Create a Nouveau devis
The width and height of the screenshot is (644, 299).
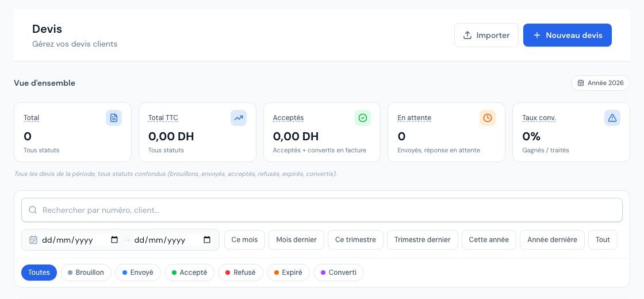coord(567,35)
